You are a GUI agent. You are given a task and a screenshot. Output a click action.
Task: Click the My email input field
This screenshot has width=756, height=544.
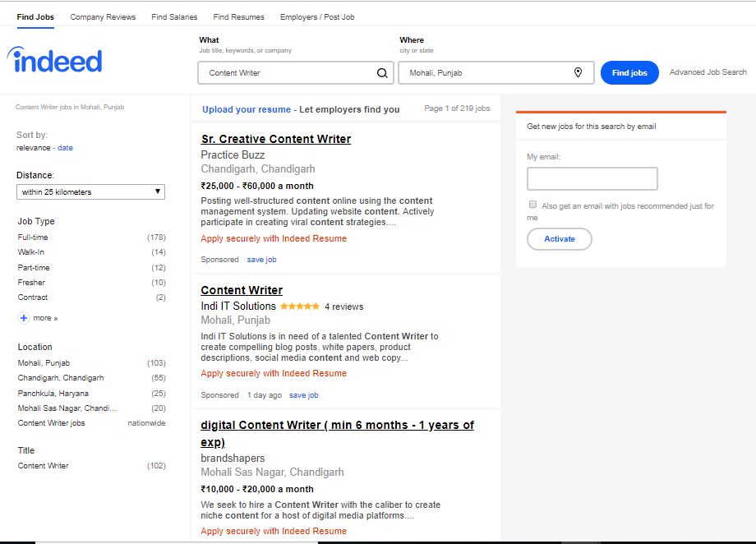coord(592,179)
